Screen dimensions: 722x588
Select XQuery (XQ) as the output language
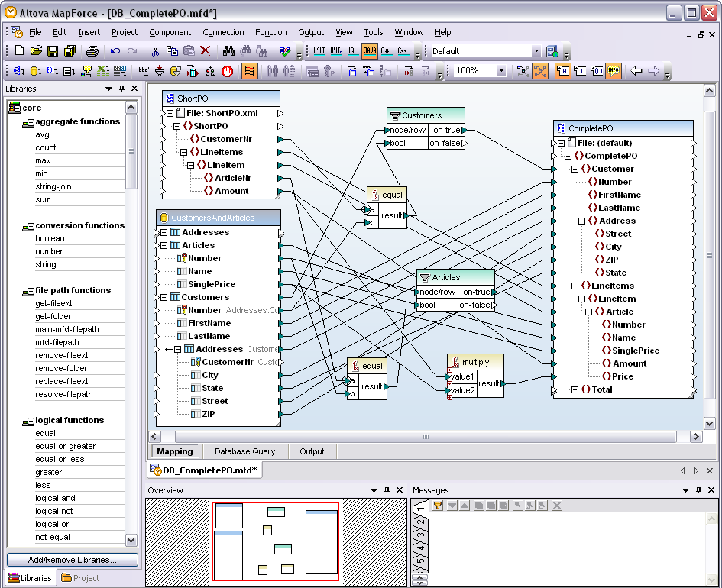pyautogui.click(x=351, y=50)
